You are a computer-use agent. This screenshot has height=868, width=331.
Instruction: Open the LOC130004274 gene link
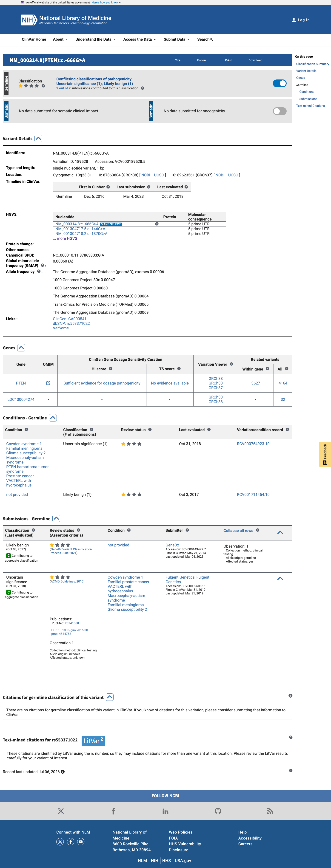pos(21,400)
